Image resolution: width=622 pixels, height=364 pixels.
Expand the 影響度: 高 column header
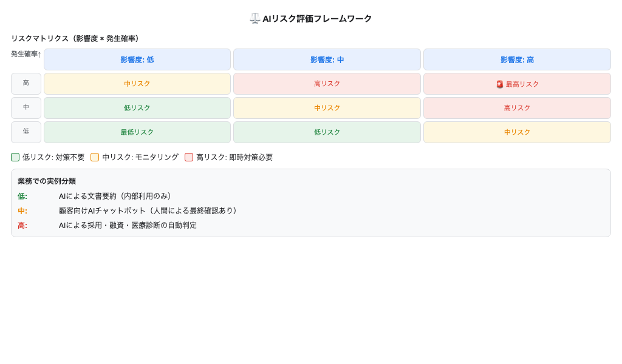(x=517, y=59)
